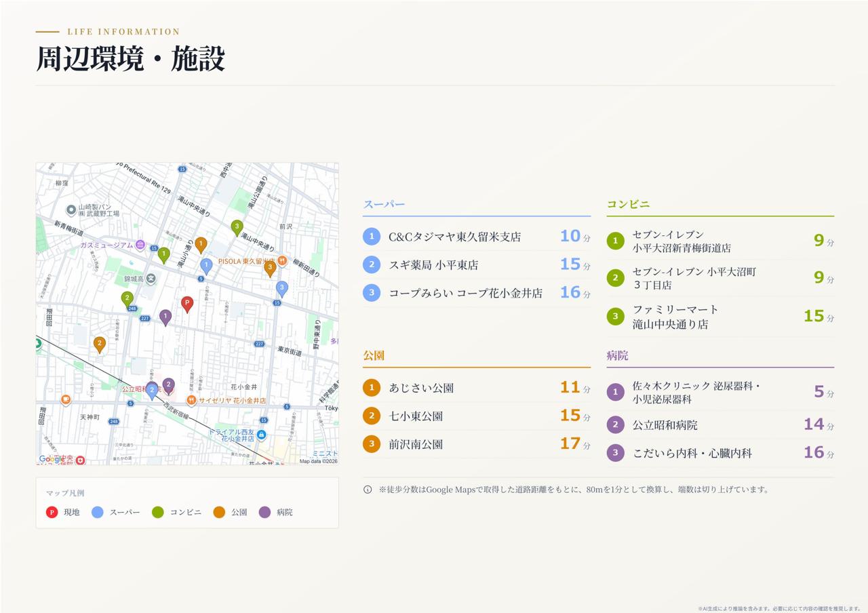Click the blue スーパー swatch in the map legend
Screen dimensions: 868x613
tap(98, 512)
